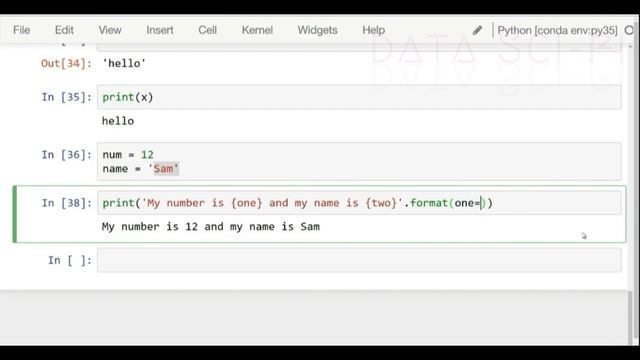Open the File menu
This screenshot has width=640, height=360.
(x=22, y=30)
